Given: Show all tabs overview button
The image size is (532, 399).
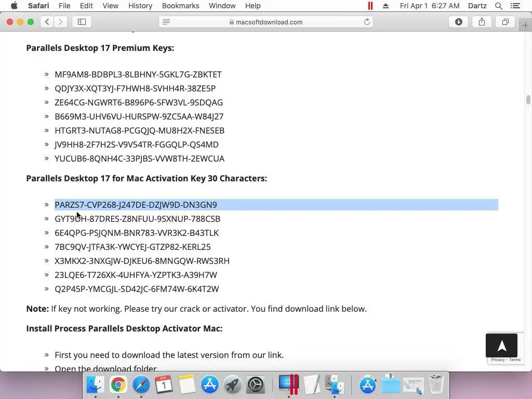Looking at the screenshot, I should coord(505,22).
